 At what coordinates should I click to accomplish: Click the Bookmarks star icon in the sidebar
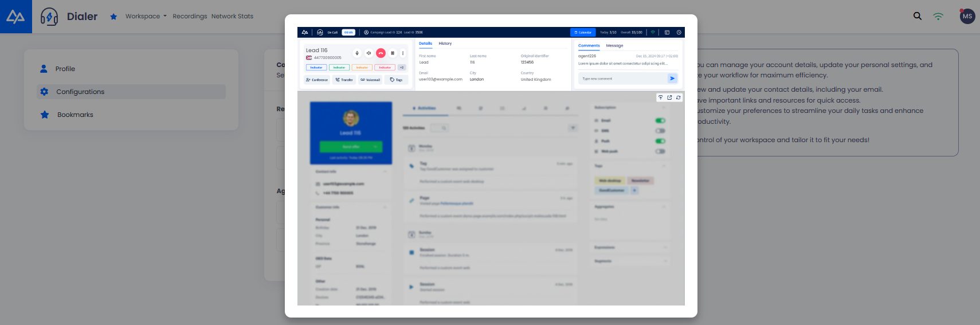45,115
